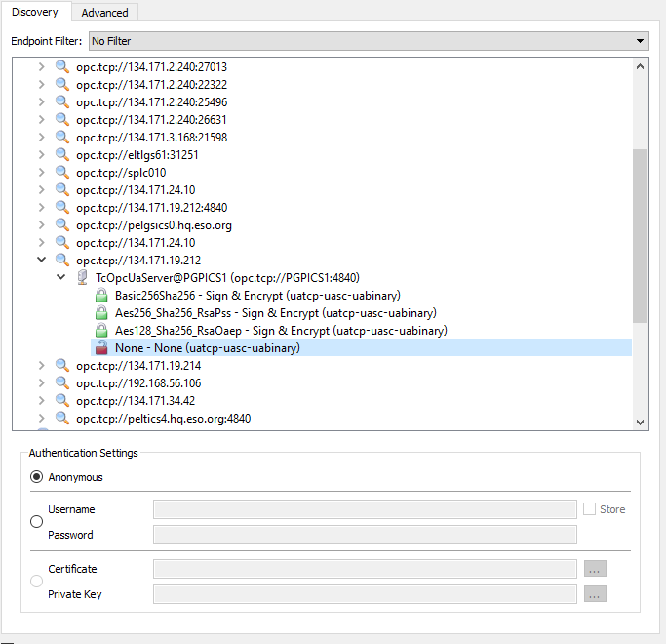This screenshot has height=644, width=666.
Task: Click the browse button for Private Key
Action: coord(595,594)
